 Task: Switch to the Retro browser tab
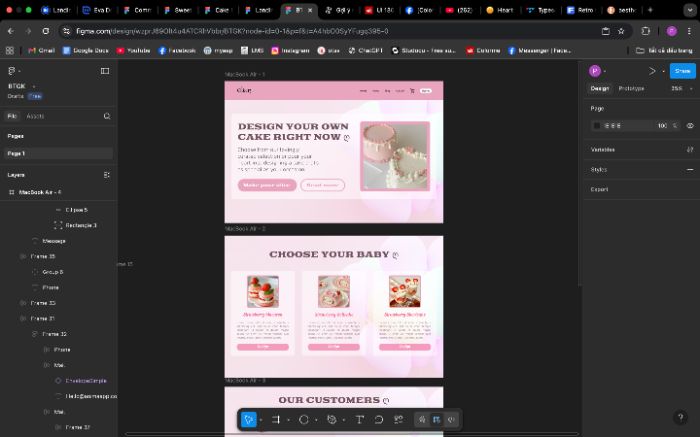coord(581,10)
